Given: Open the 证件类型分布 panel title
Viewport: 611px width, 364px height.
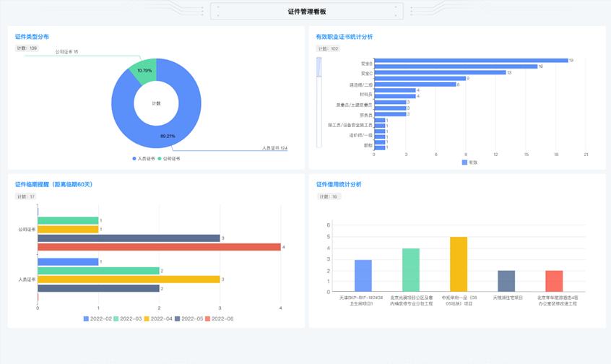Looking at the screenshot, I should pyautogui.click(x=32, y=37).
